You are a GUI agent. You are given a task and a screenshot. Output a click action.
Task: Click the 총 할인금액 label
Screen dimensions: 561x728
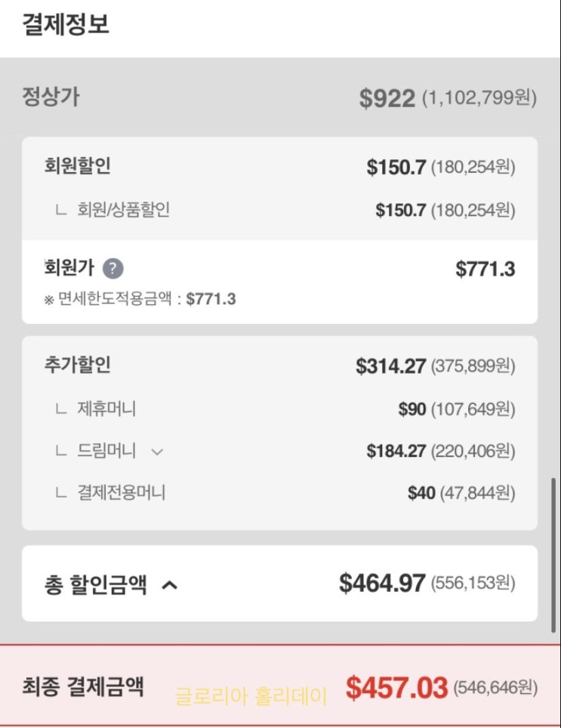click(96, 584)
